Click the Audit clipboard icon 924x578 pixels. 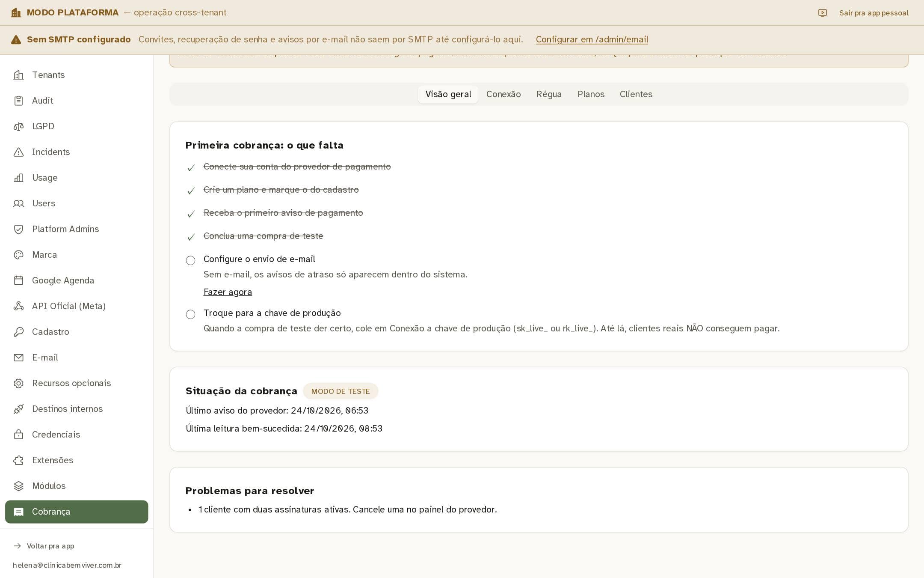click(18, 101)
